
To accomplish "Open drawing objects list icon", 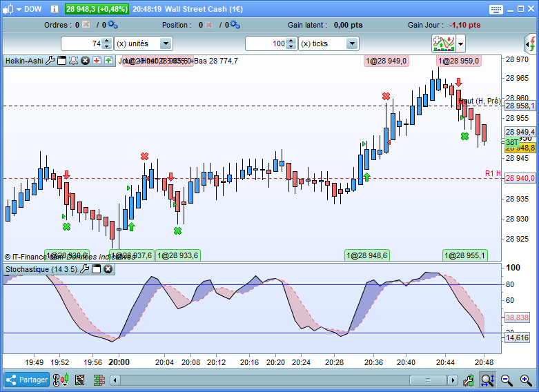I will (x=80, y=380).
